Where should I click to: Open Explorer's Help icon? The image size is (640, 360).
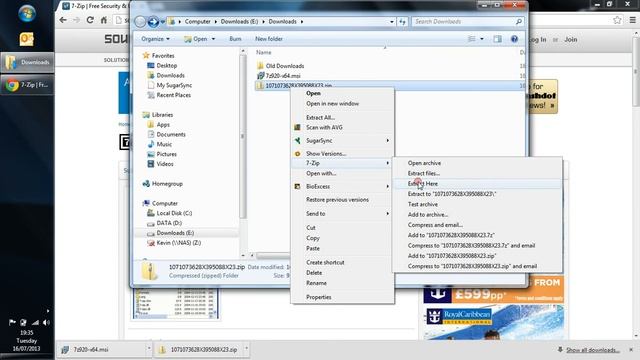click(x=514, y=39)
